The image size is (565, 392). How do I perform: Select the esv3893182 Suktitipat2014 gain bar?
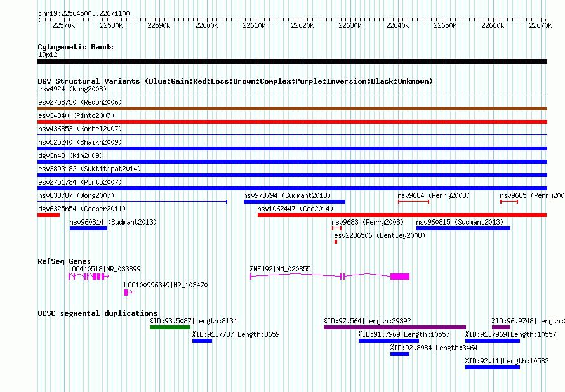(x=292, y=175)
